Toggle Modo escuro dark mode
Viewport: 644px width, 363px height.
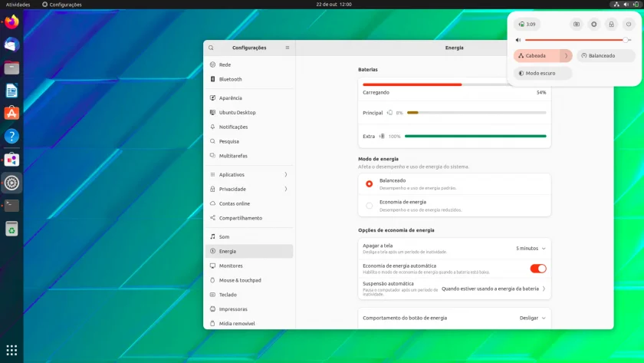(543, 73)
